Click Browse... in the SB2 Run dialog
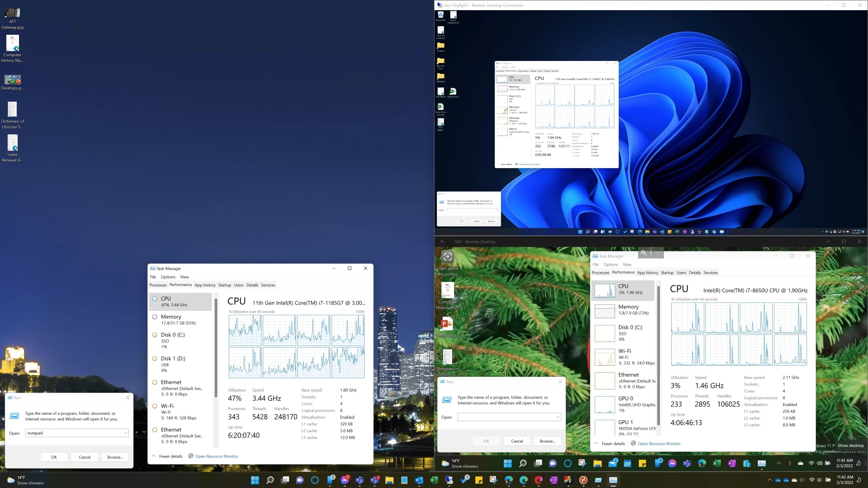 pyautogui.click(x=547, y=441)
